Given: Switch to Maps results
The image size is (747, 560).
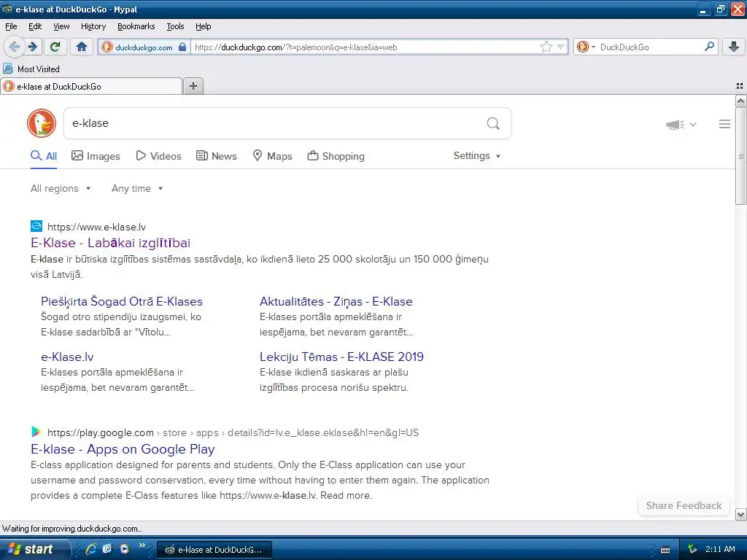Looking at the screenshot, I should coord(273,156).
